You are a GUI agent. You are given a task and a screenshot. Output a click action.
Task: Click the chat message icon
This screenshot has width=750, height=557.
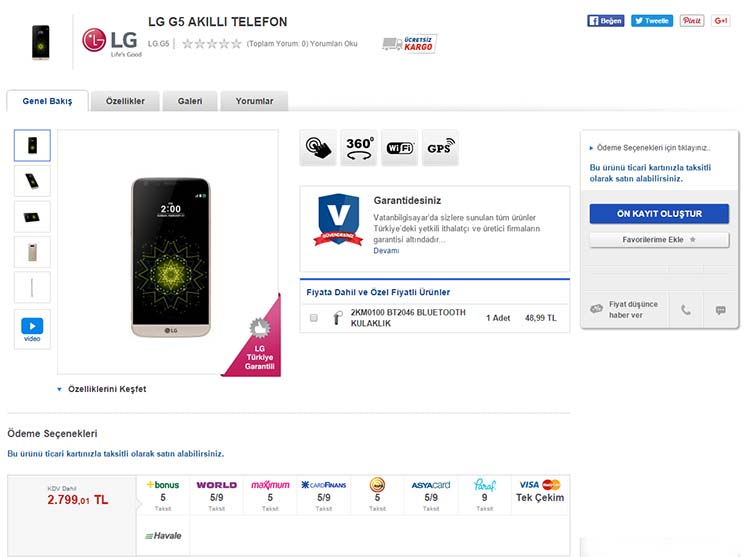720,310
